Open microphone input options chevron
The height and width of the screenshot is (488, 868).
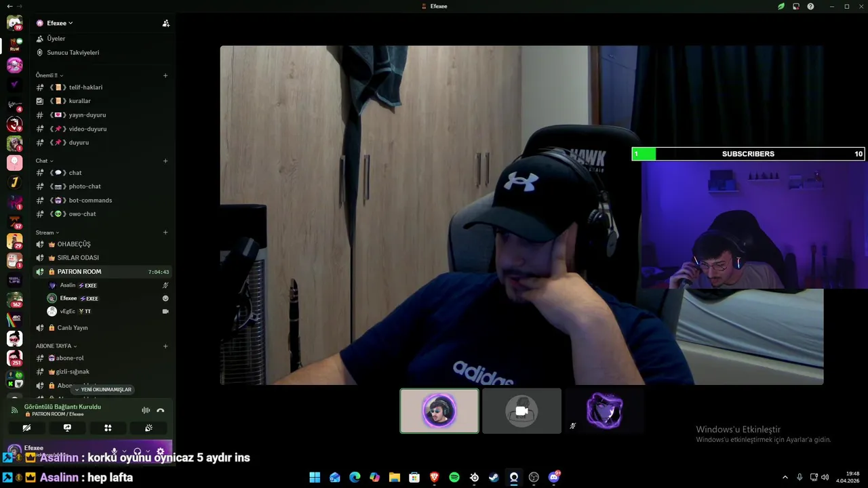pyautogui.click(x=124, y=451)
